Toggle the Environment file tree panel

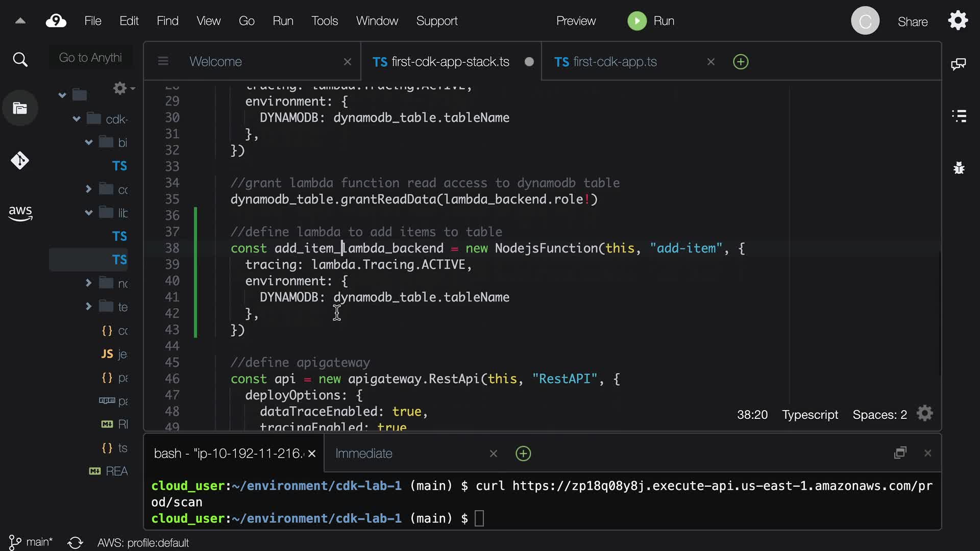pyautogui.click(x=20, y=108)
